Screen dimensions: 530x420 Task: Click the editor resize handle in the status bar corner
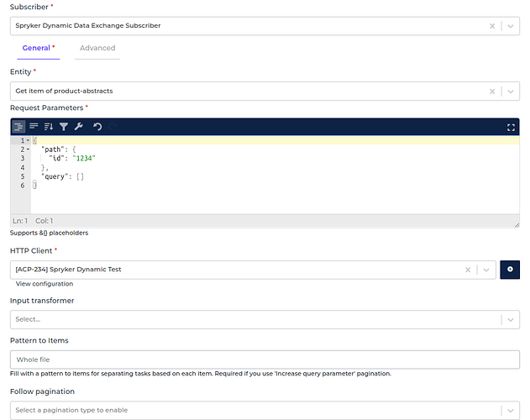(x=517, y=225)
